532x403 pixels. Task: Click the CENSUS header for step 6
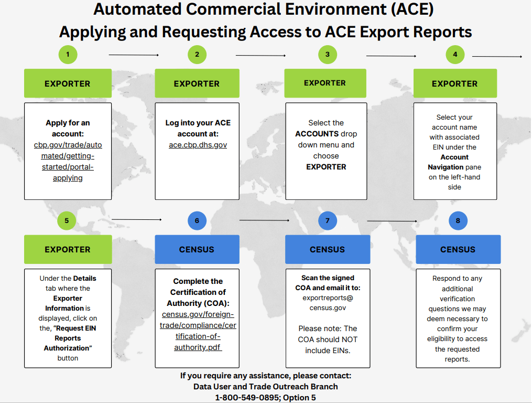click(x=197, y=249)
